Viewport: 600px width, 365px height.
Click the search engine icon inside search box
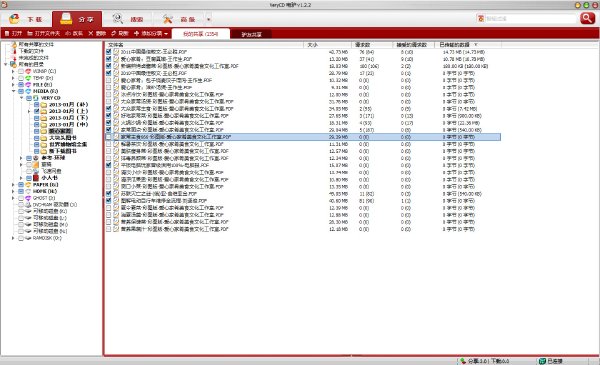click(x=481, y=18)
